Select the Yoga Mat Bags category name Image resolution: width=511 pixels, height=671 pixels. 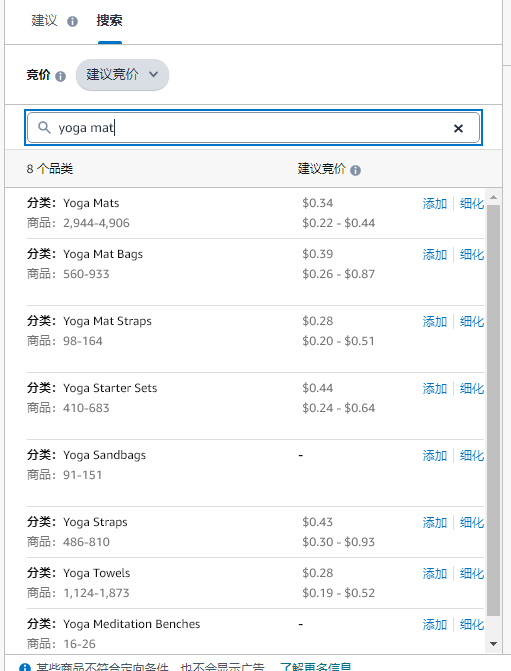click(x=103, y=254)
